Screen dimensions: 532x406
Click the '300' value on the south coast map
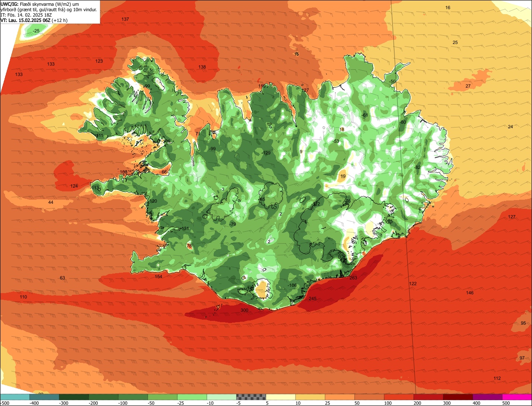244,310
